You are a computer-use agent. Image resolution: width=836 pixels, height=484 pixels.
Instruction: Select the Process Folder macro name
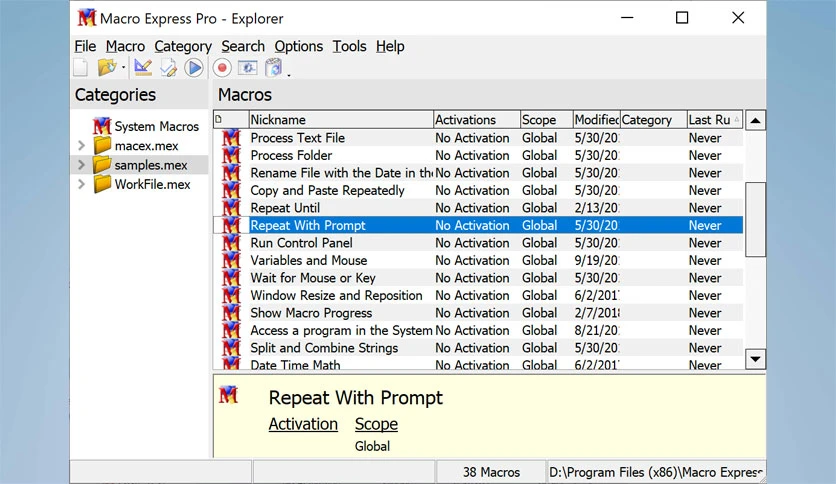[291, 155]
